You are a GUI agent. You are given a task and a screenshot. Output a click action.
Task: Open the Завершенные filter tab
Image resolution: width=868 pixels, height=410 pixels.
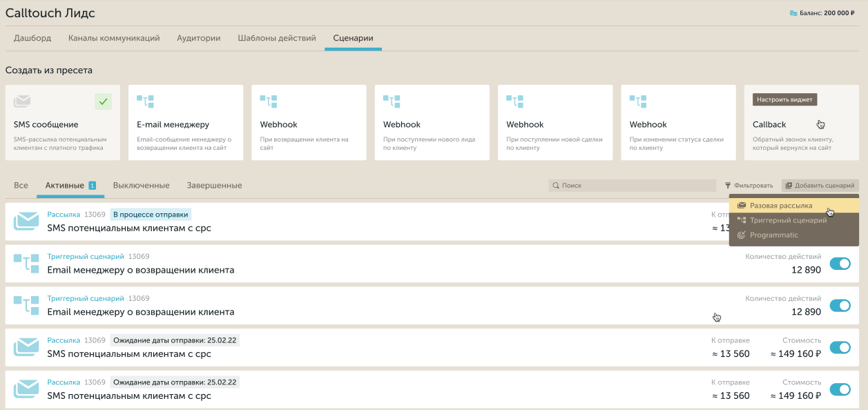214,186
